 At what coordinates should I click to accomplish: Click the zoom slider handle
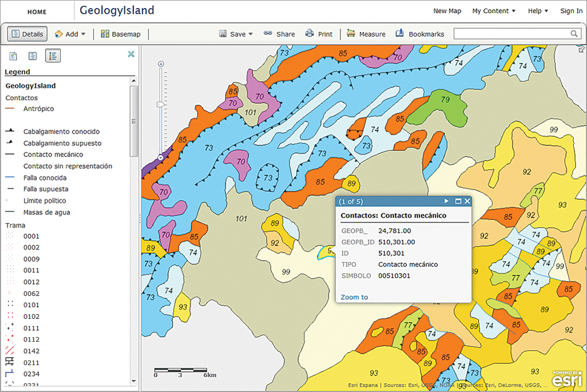click(161, 104)
